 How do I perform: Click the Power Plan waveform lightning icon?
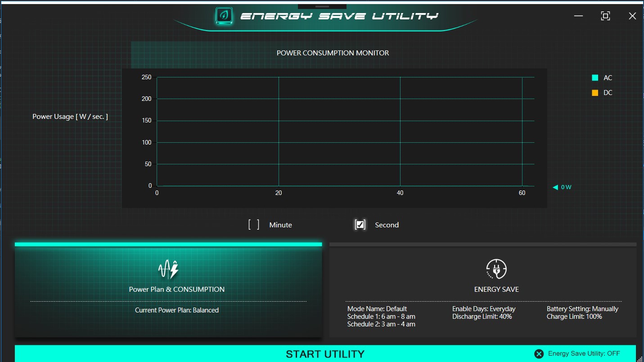168,269
